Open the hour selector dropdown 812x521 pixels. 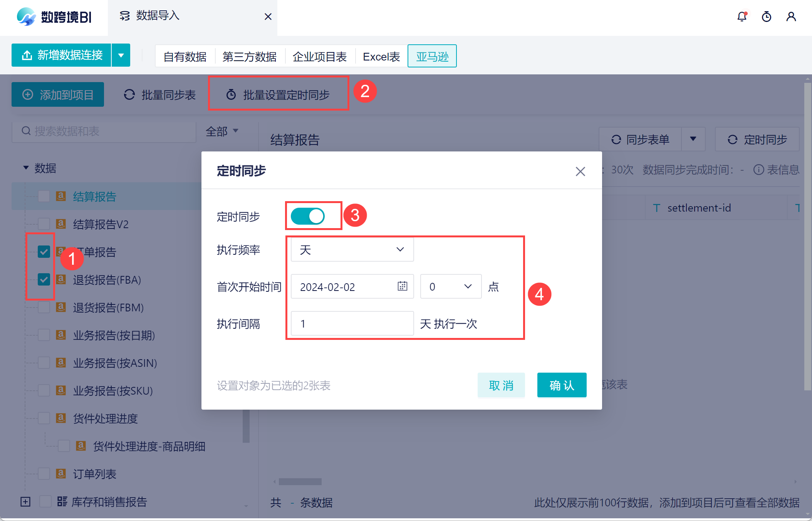pyautogui.click(x=450, y=286)
